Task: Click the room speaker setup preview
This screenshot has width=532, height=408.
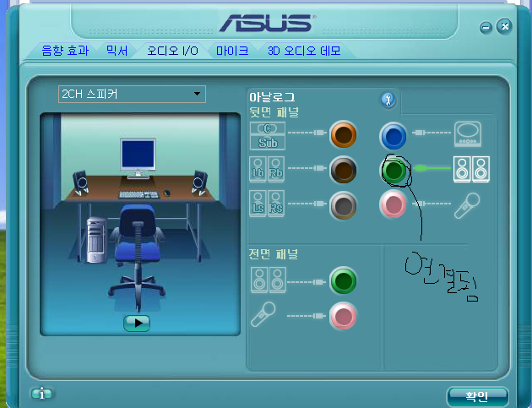Action: [140, 225]
